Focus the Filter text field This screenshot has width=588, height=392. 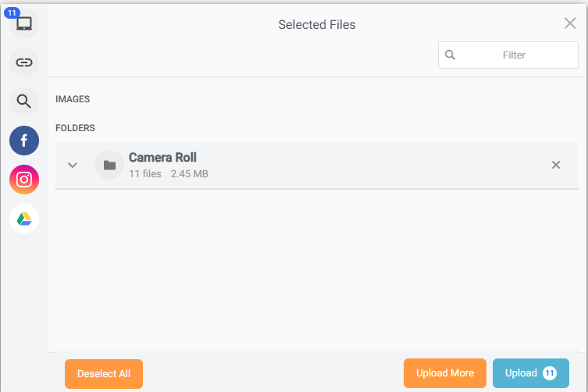508,55
